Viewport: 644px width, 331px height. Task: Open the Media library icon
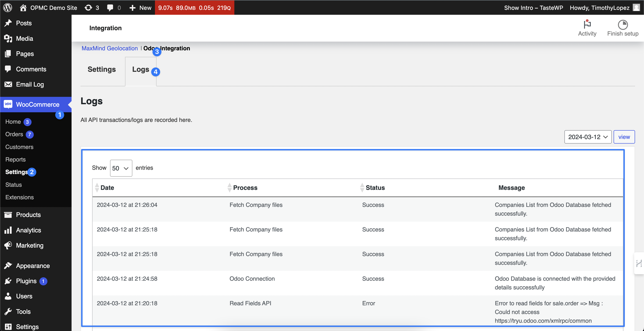tap(8, 38)
